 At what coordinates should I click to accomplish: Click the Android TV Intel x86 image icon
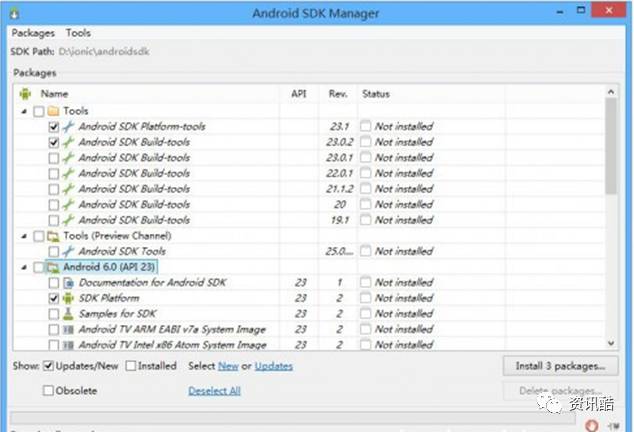click(68, 345)
